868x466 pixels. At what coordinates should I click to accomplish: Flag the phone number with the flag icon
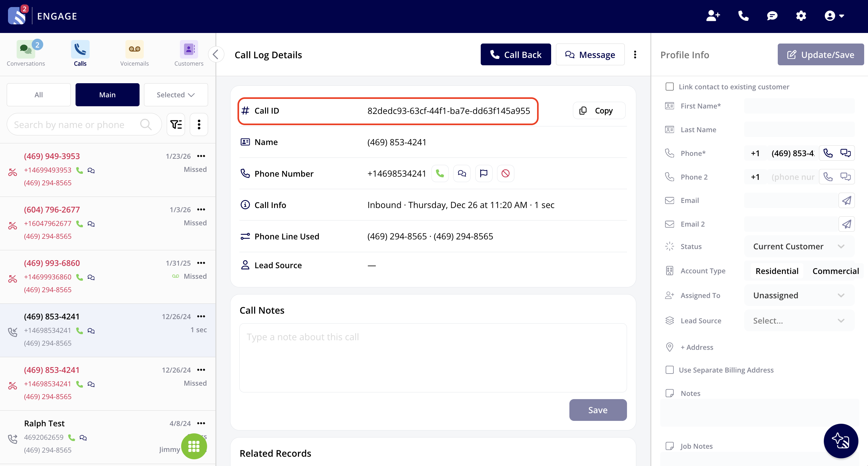coord(484,173)
